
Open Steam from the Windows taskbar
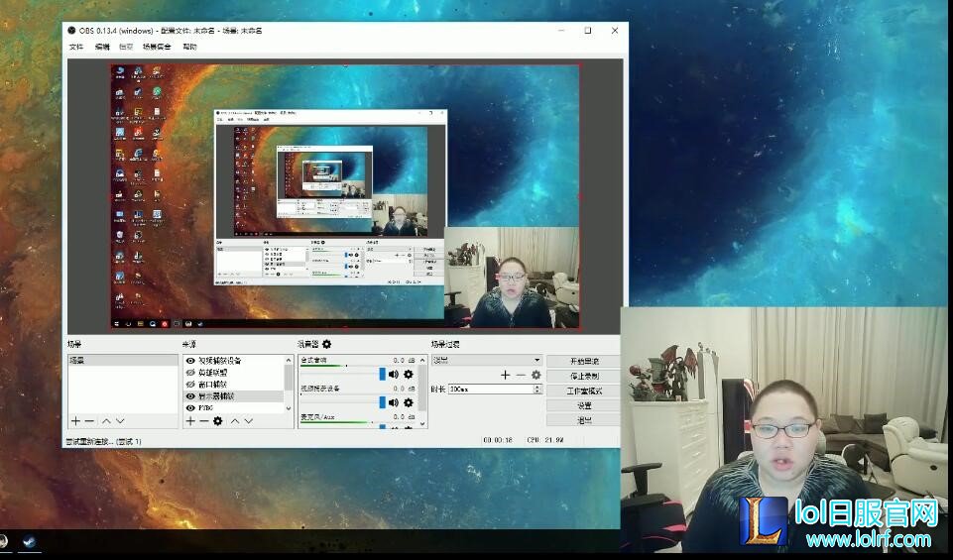[29, 541]
